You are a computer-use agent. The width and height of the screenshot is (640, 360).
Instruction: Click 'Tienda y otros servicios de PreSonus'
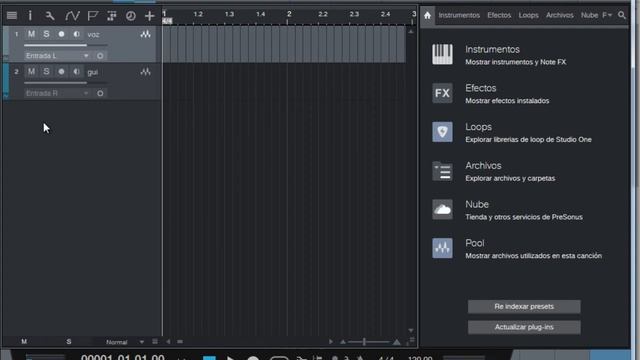[x=524, y=217]
